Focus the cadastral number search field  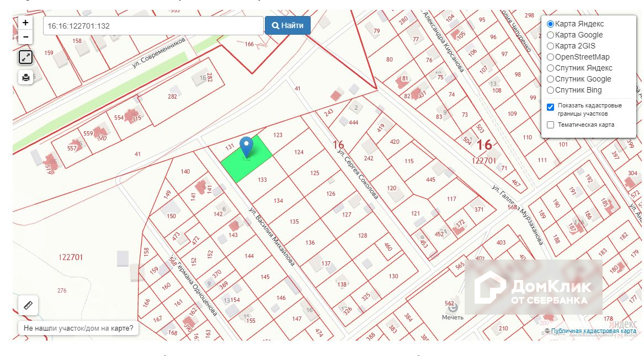click(153, 26)
